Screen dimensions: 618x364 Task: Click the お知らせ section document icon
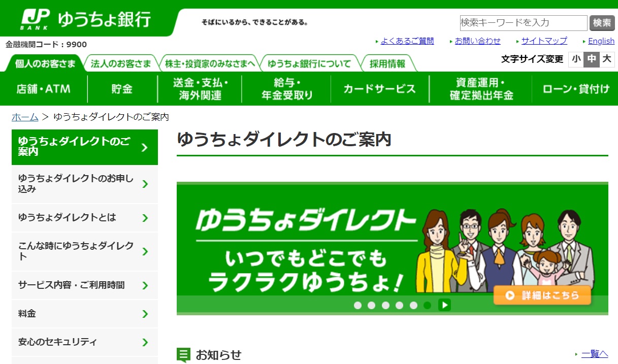coord(183,355)
